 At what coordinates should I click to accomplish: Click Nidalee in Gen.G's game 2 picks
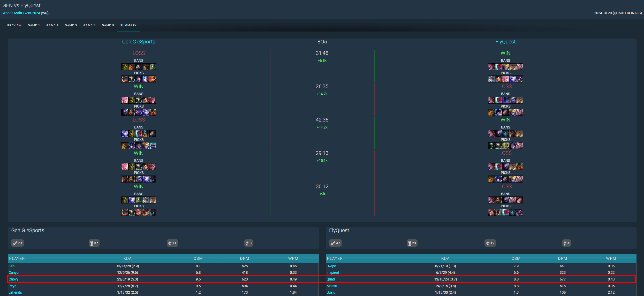click(x=132, y=112)
